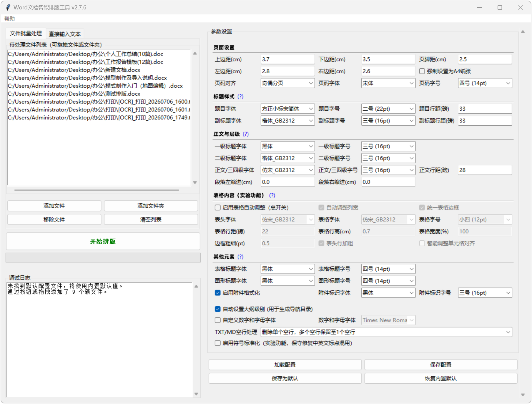Open the 附件标识字号 dropdown

[485, 293]
